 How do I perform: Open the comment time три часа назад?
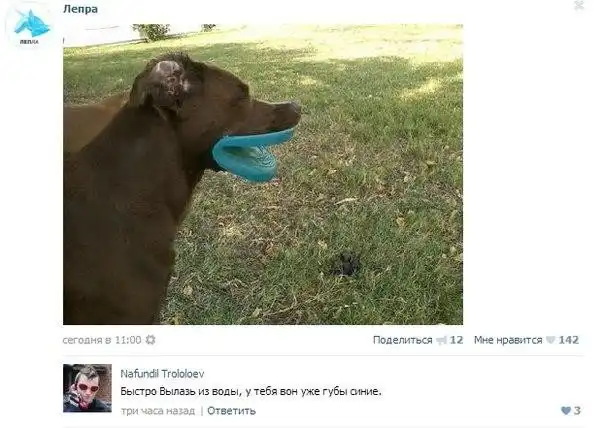158,411
